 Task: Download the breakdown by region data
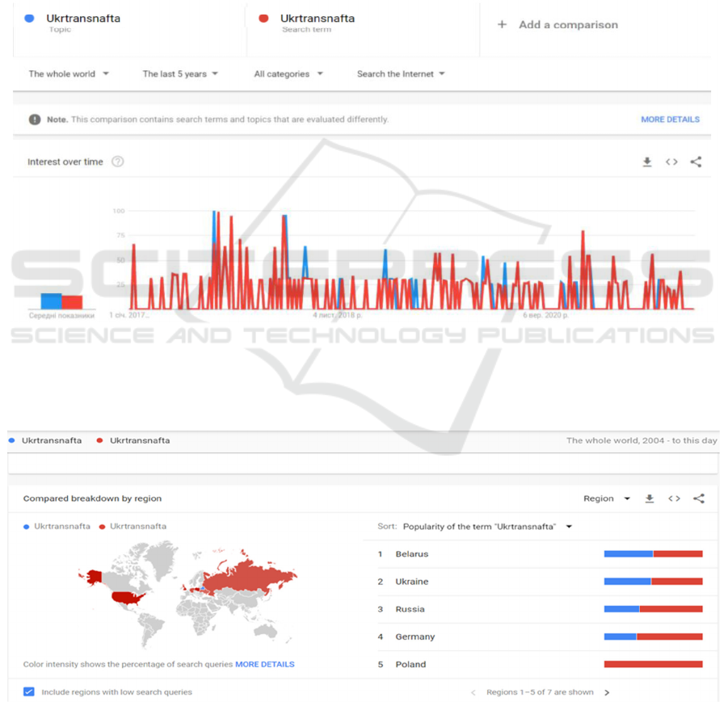pos(650,498)
